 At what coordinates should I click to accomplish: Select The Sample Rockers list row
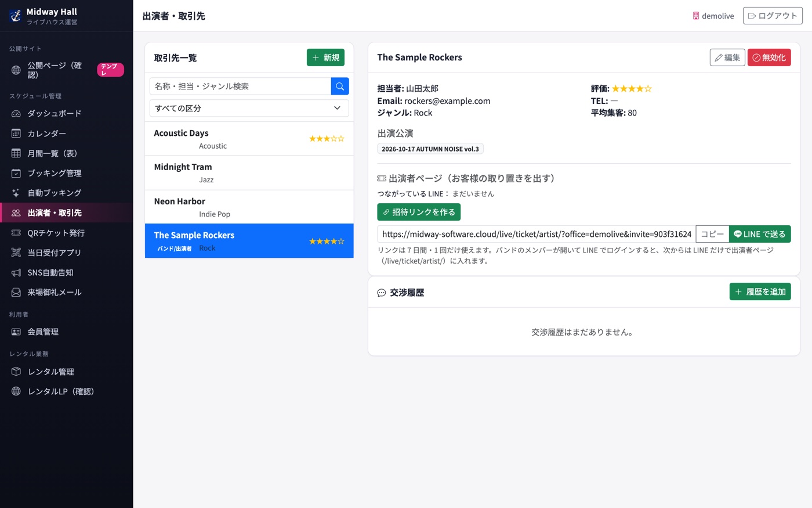[249, 241]
